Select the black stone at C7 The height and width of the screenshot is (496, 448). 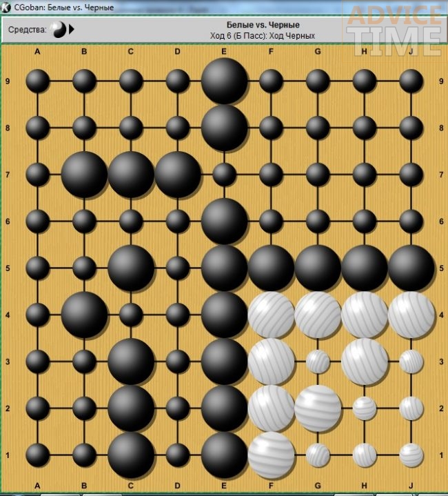[131, 175]
